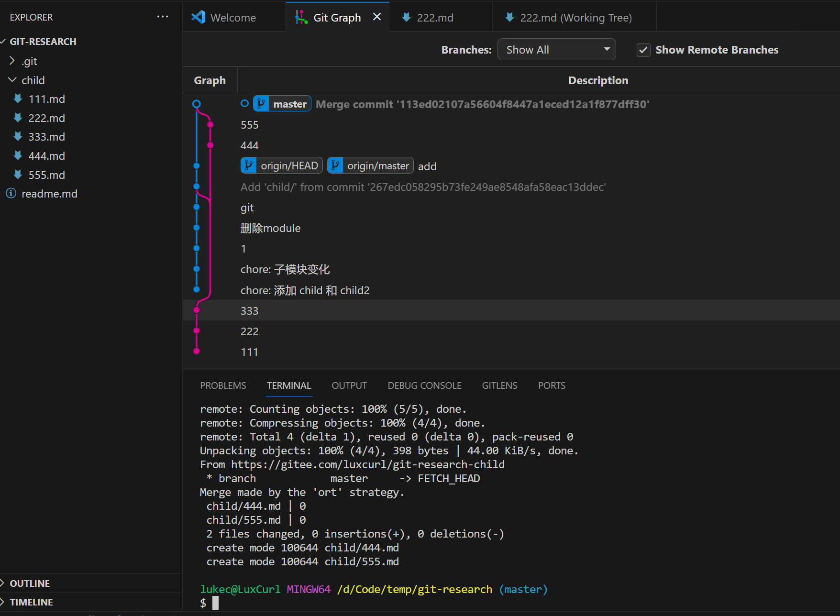
Task: Switch to the GitLens panel tab
Action: pos(499,385)
